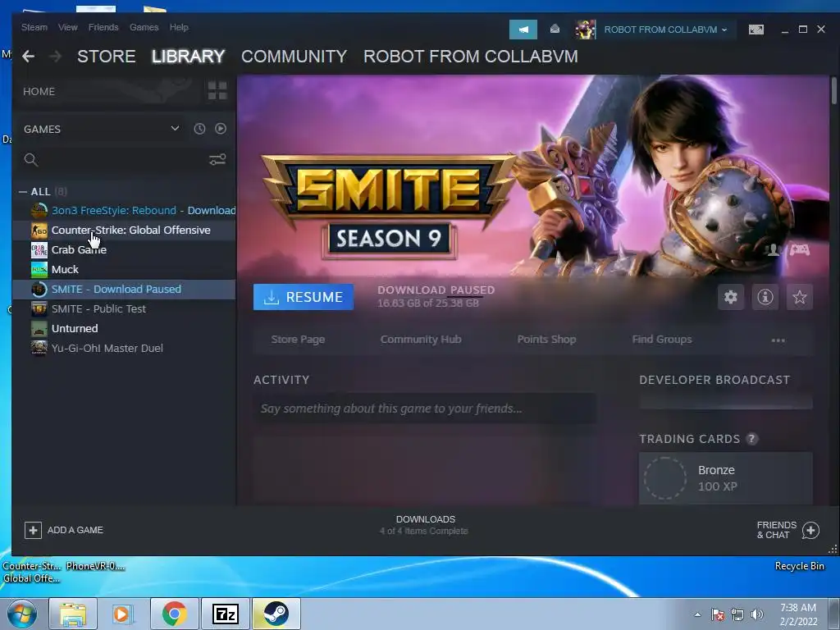The height and width of the screenshot is (630, 840).
Task: Click the HOME button in sidebar
Action: (x=39, y=92)
